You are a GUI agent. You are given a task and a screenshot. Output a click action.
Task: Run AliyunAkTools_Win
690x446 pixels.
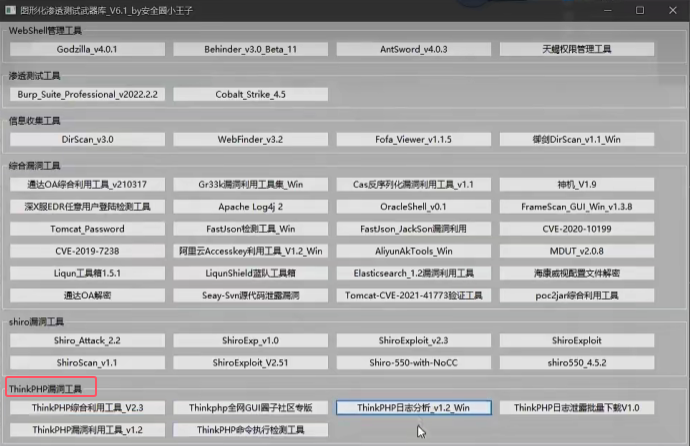(414, 251)
